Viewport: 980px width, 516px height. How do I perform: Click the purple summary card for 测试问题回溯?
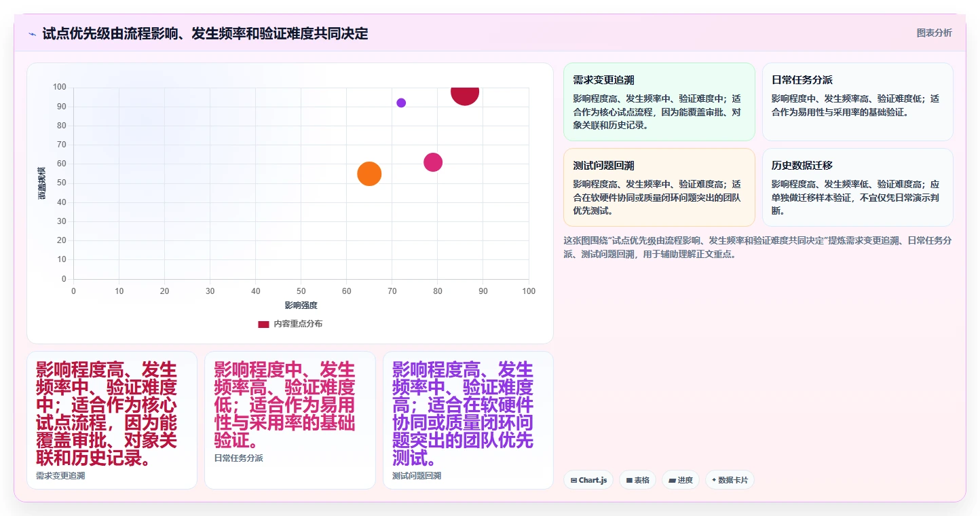[x=468, y=420]
